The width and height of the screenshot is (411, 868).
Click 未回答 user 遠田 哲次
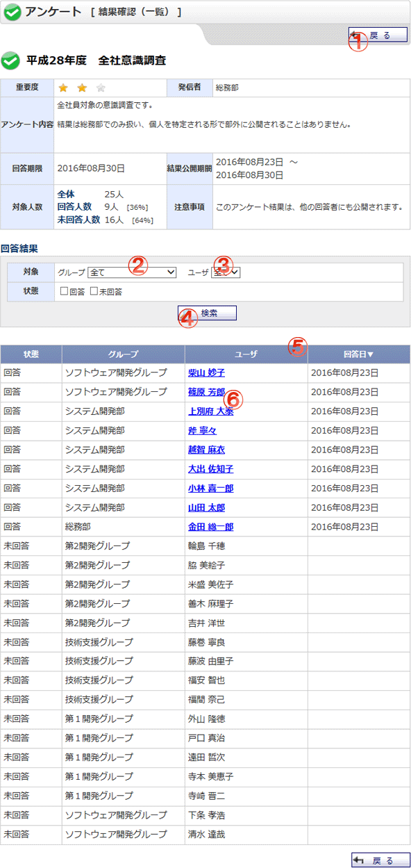206,758
